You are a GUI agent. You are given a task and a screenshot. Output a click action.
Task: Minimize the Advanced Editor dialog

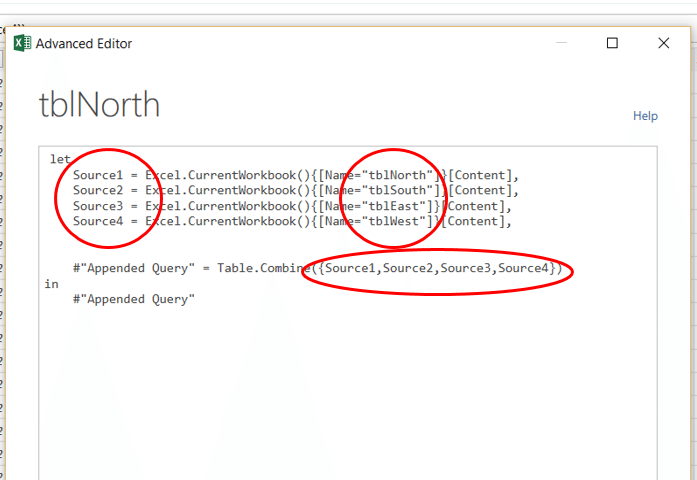click(561, 43)
